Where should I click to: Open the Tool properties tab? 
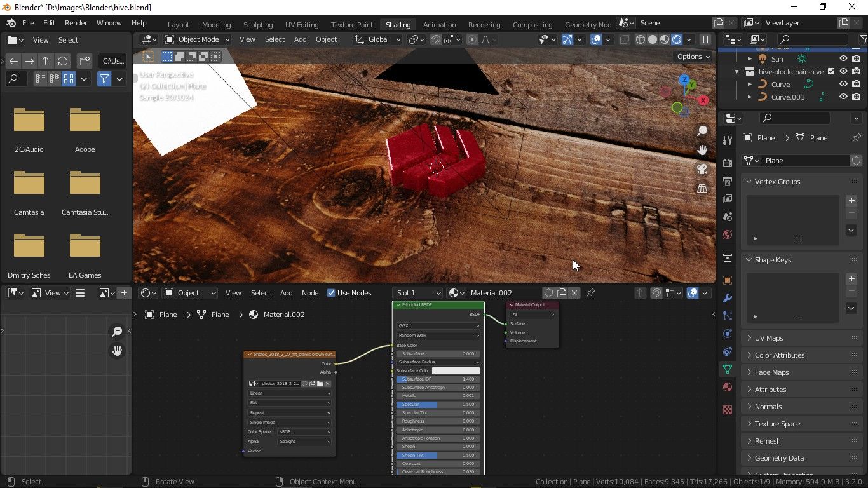point(728,140)
